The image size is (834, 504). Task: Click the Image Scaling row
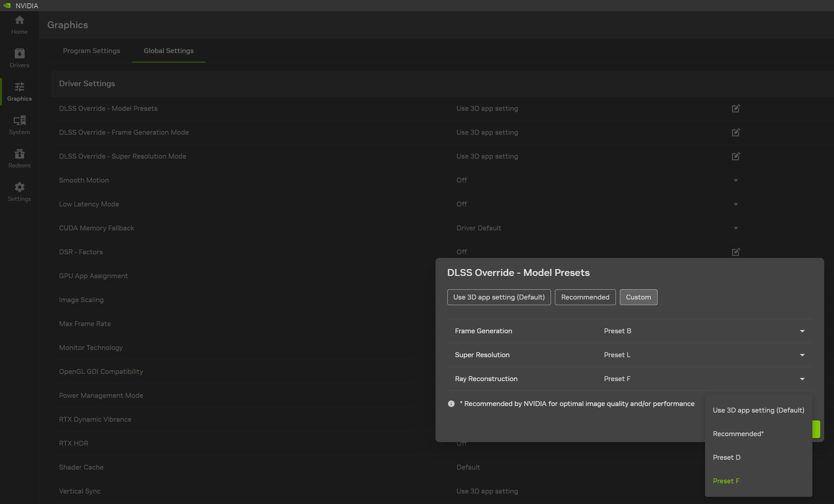pyautogui.click(x=243, y=300)
